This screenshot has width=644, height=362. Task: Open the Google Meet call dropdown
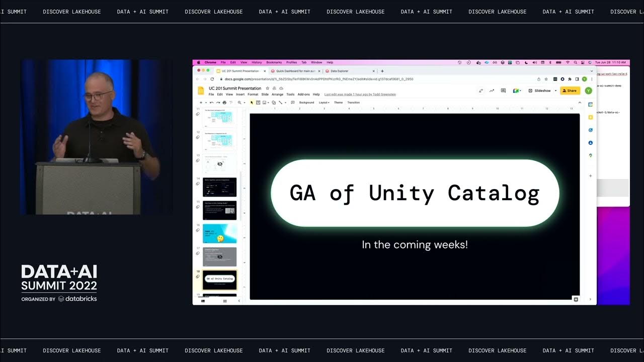click(517, 91)
